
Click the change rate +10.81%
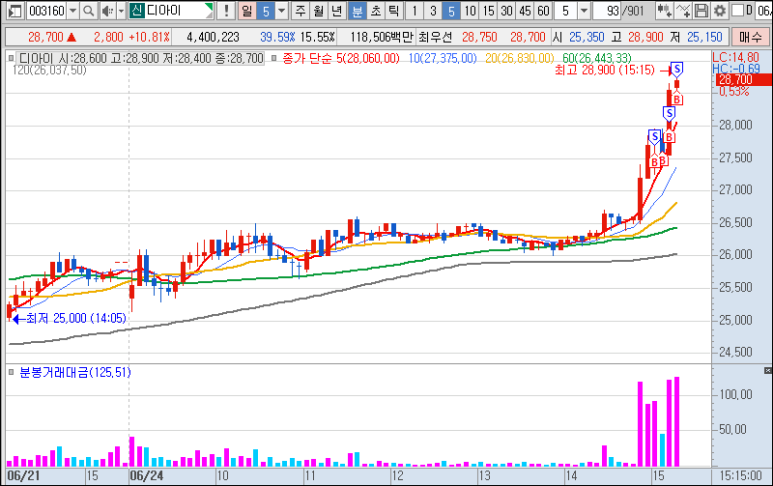pos(149,37)
